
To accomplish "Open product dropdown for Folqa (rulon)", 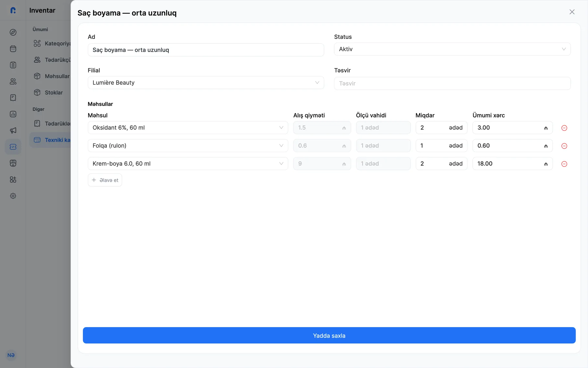I will coord(188,146).
